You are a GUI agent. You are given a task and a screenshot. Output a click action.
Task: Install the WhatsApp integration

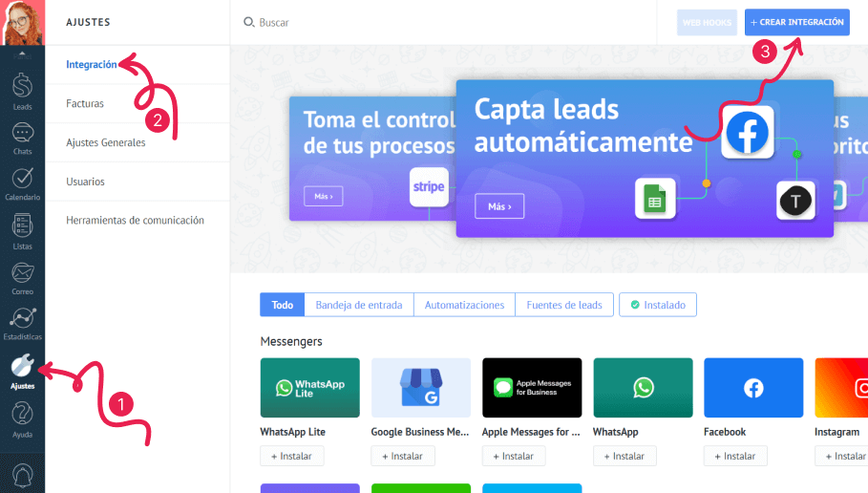click(625, 456)
